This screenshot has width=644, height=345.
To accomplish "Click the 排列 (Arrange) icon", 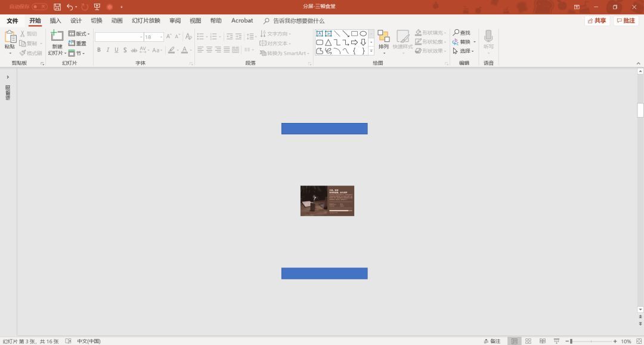I will [x=383, y=36].
